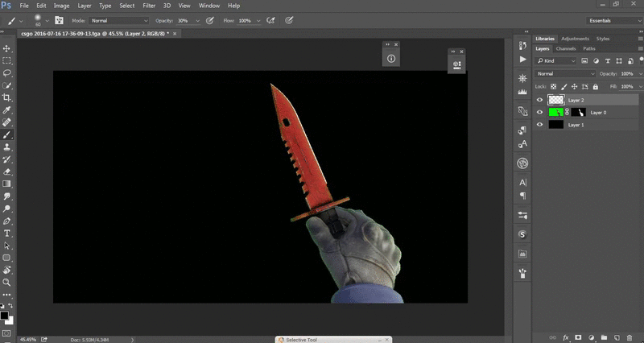
Task: Open the Actions panel play icon
Action: (x=522, y=60)
